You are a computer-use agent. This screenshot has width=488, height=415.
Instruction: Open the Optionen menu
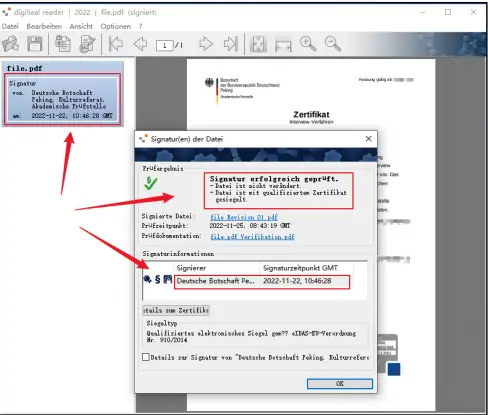pos(116,26)
